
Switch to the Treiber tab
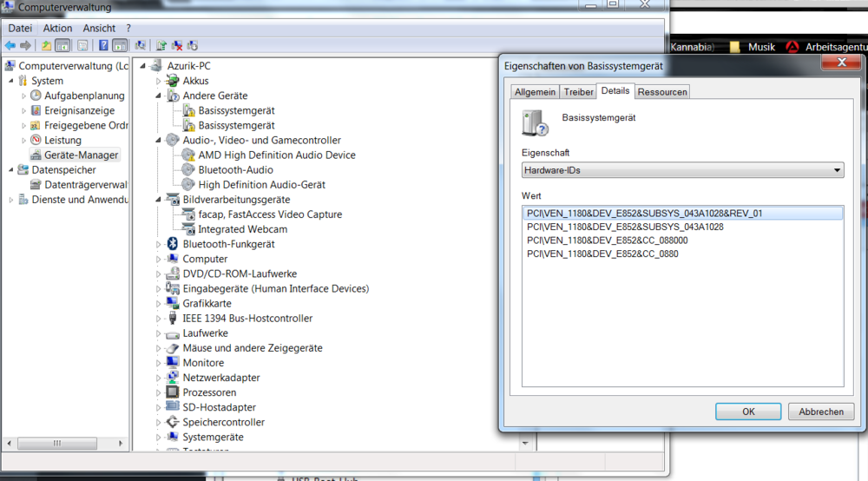578,92
